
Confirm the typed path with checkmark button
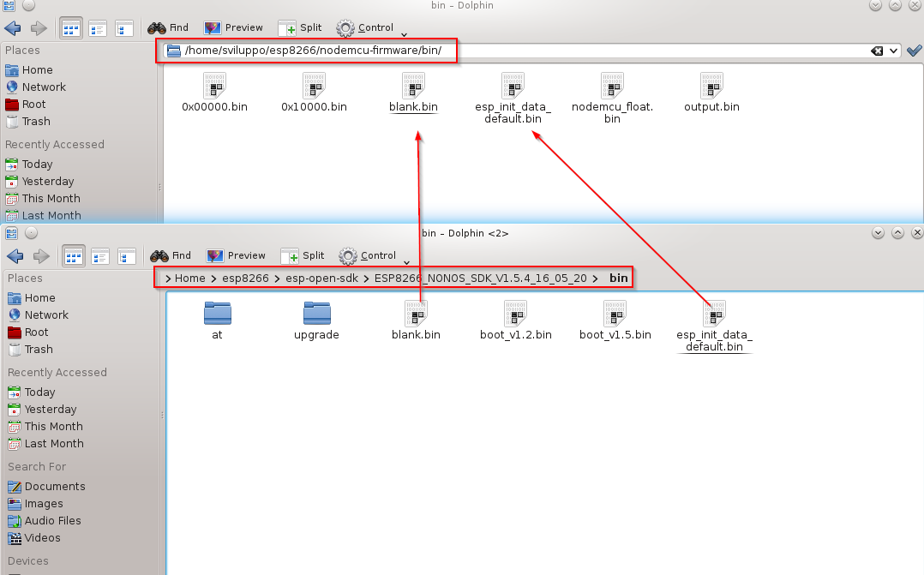(x=914, y=51)
